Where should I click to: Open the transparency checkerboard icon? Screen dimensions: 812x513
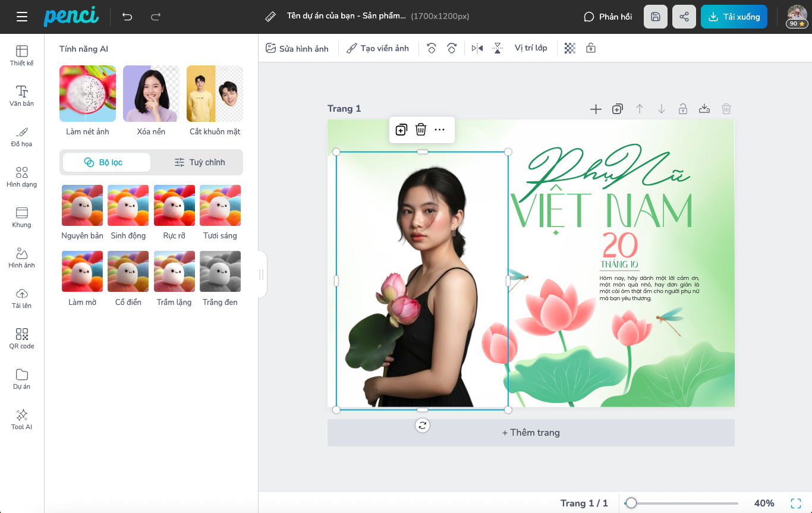(x=570, y=48)
